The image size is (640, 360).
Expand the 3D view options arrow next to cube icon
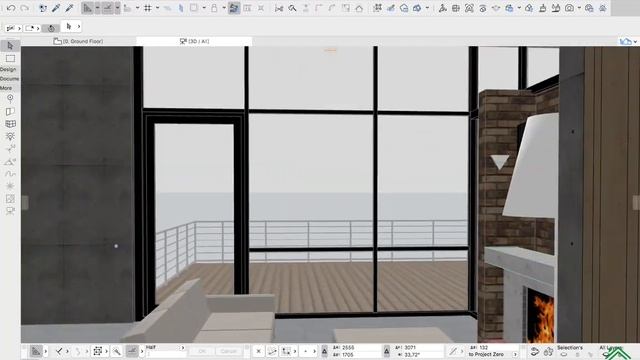427,8
